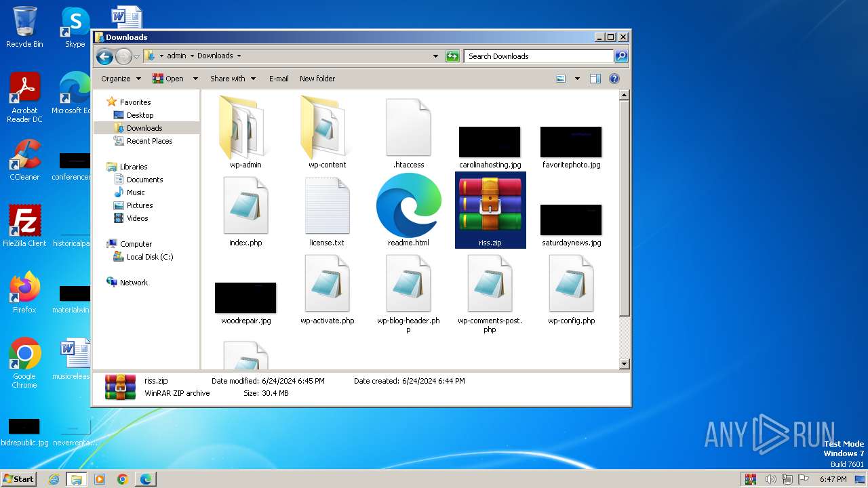Image resolution: width=868 pixels, height=488 pixels.
Task: Open the wp-admin folder
Action: (245, 132)
